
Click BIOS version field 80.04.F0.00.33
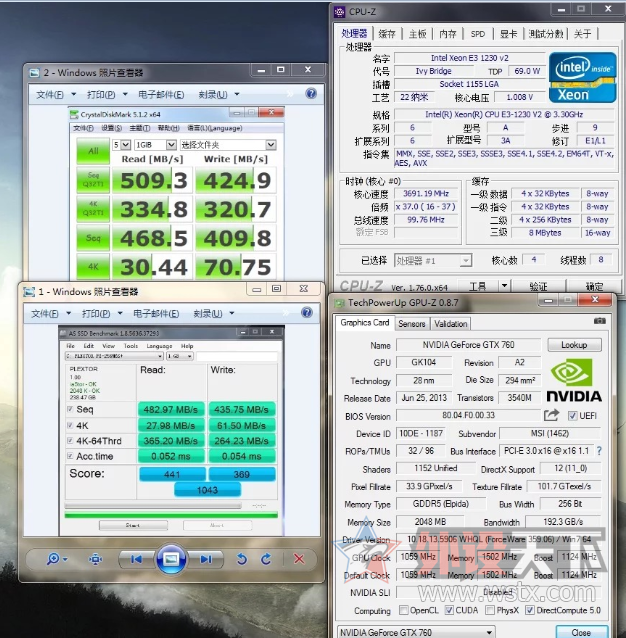tap(469, 415)
